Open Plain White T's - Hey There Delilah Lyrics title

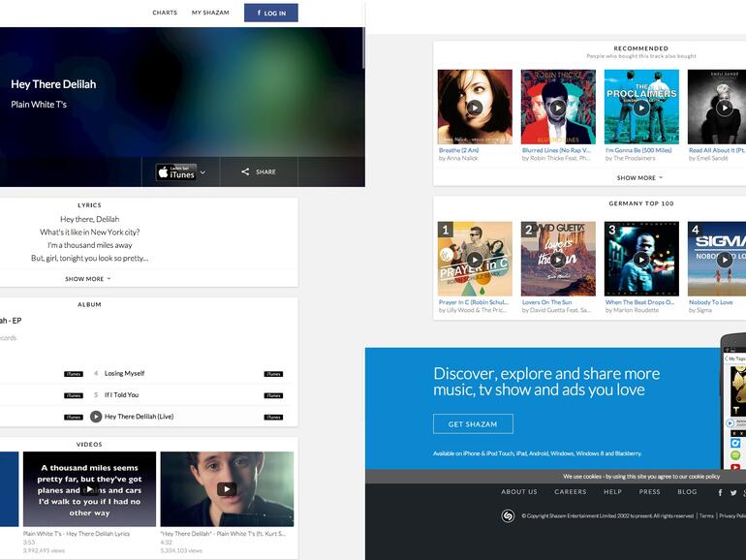pyautogui.click(x=77, y=534)
